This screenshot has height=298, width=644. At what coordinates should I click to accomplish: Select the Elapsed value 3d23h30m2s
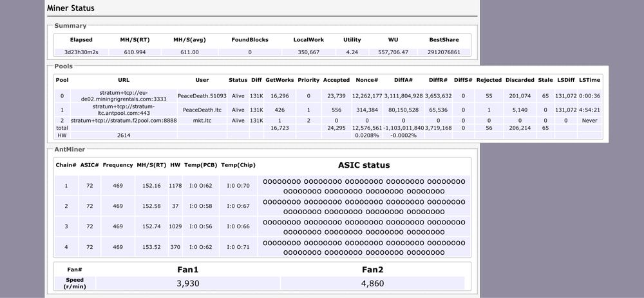click(81, 52)
